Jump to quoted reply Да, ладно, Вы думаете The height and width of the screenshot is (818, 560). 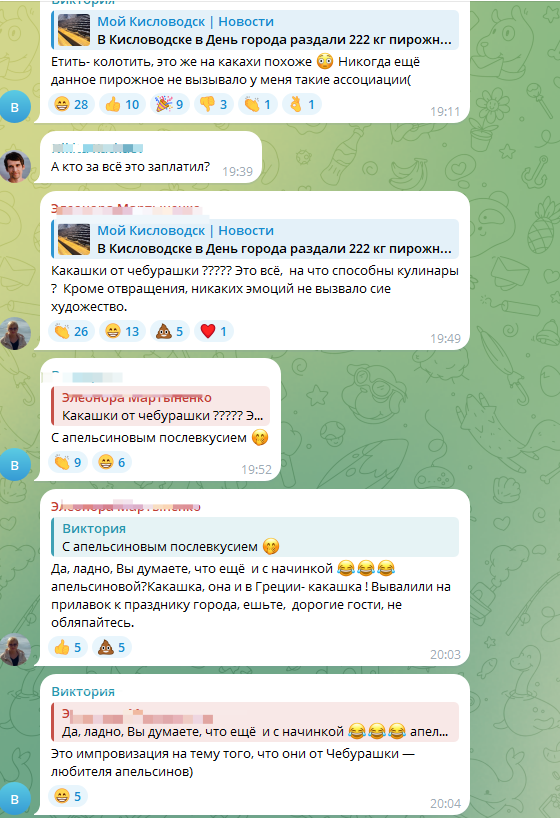click(x=255, y=722)
